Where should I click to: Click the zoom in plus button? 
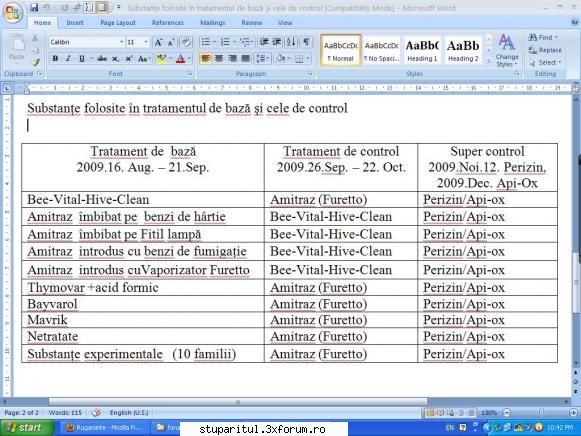coord(573,413)
